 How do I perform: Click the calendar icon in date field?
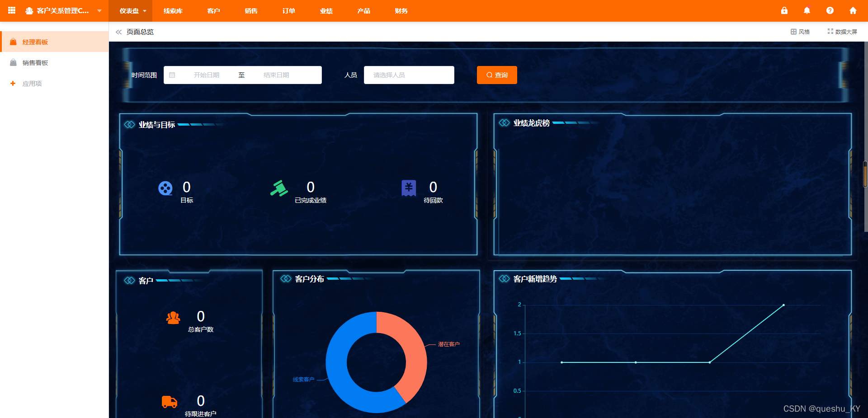click(x=172, y=75)
